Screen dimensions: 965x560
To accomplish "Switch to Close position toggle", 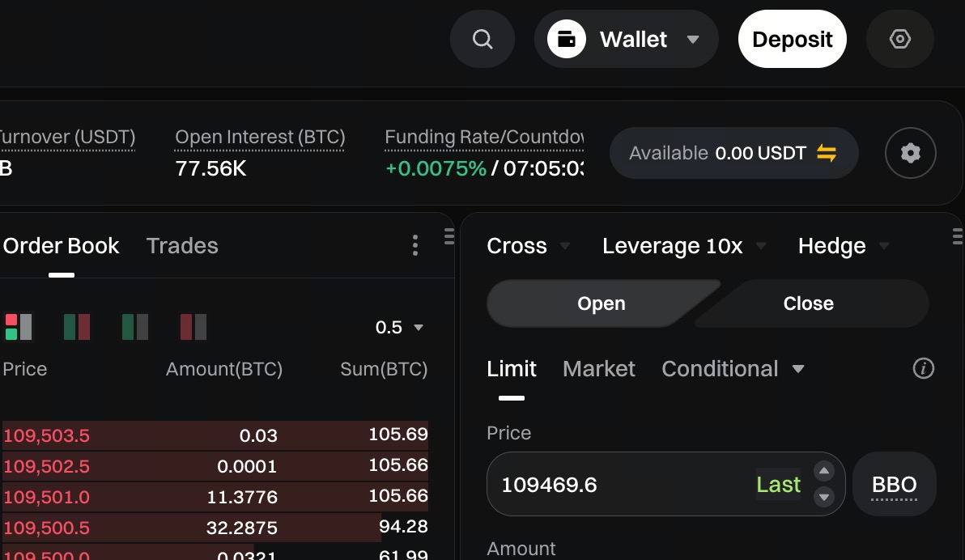I will tap(808, 303).
